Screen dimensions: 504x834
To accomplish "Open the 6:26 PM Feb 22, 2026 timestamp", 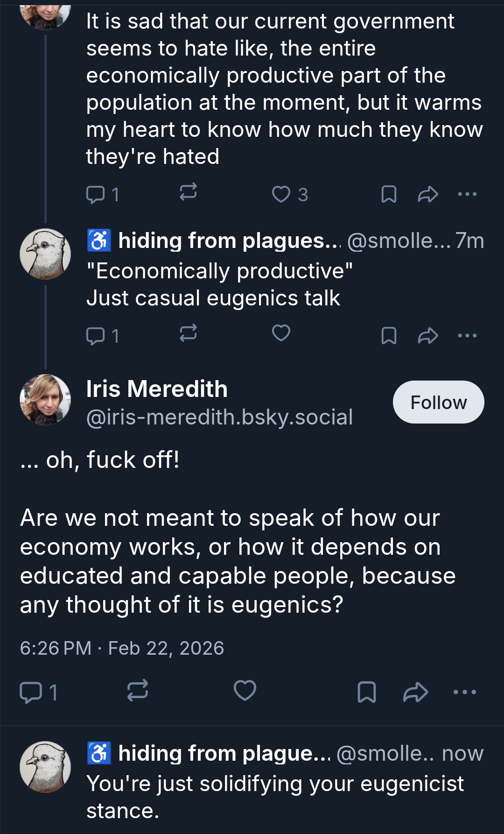I will tap(122, 648).
